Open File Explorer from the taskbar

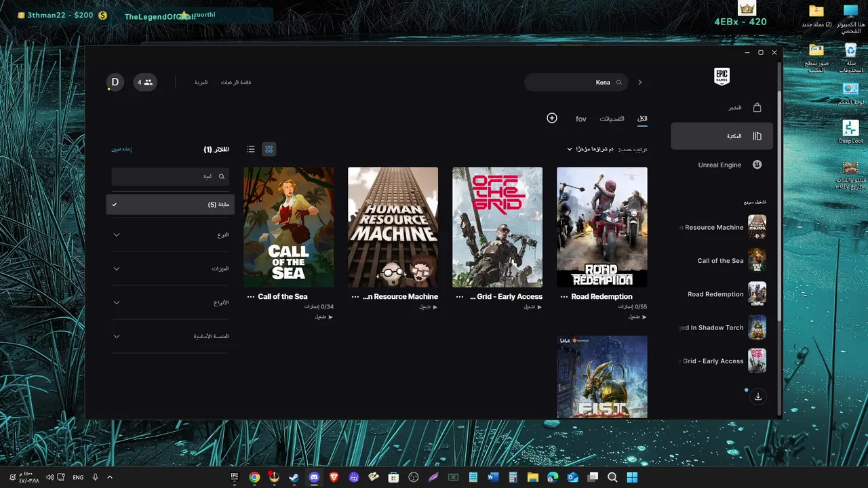532,477
